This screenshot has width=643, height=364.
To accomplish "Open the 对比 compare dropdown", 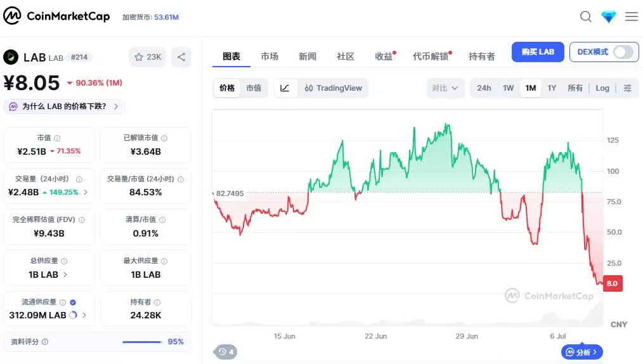I will pyautogui.click(x=445, y=88).
